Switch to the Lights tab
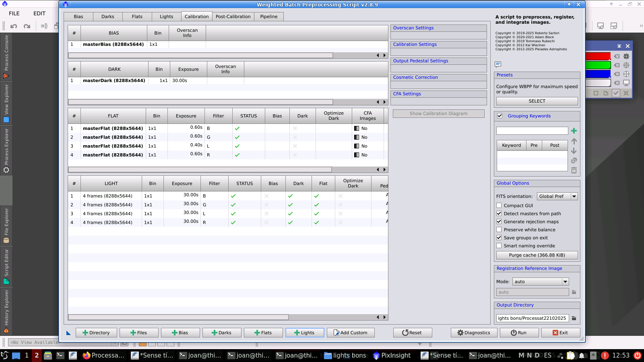This screenshot has height=362, width=644. coord(166,16)
